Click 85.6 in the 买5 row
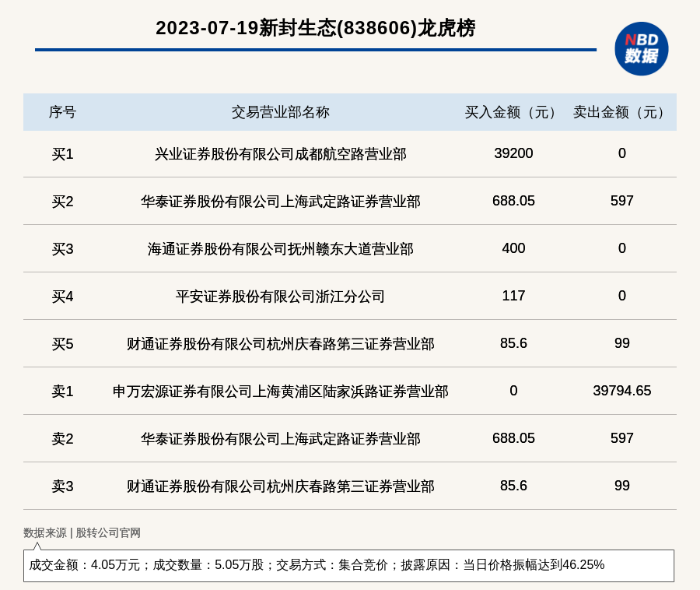 pyautogui.click(x=513, y=343)
